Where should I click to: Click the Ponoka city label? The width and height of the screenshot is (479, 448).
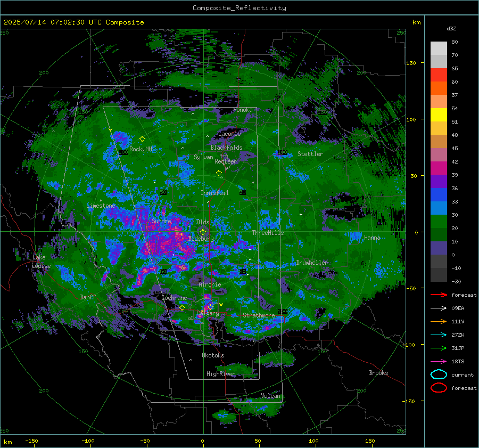243,110
